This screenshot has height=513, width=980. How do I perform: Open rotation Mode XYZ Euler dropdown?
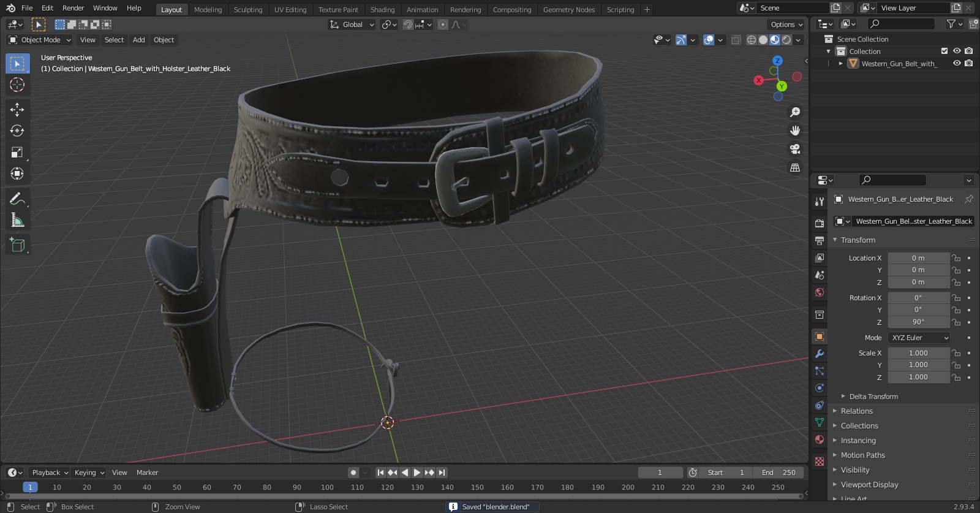click(919, 338)
